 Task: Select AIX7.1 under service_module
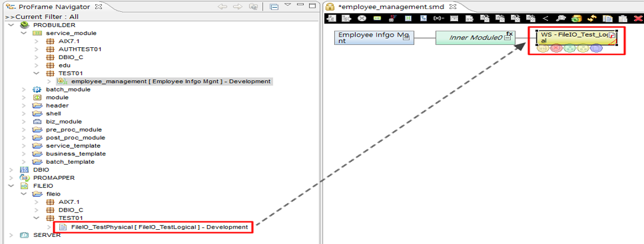tap(69, 41)
